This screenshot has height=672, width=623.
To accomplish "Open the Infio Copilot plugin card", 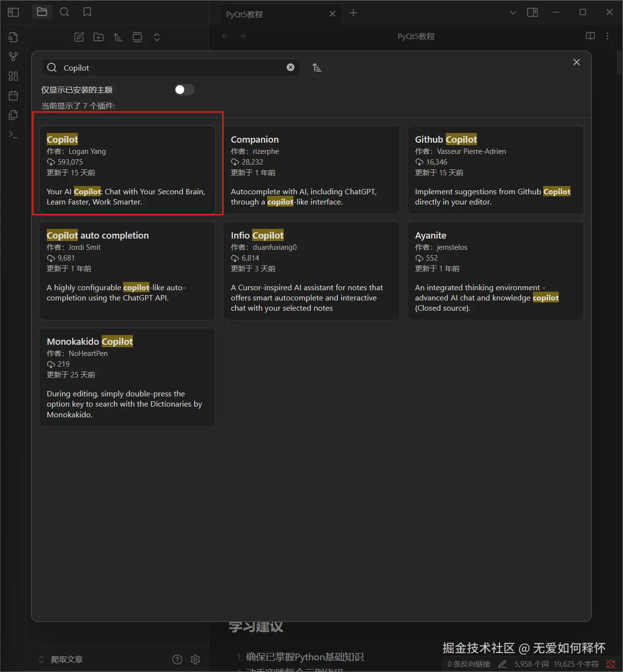I will [311, 271].
